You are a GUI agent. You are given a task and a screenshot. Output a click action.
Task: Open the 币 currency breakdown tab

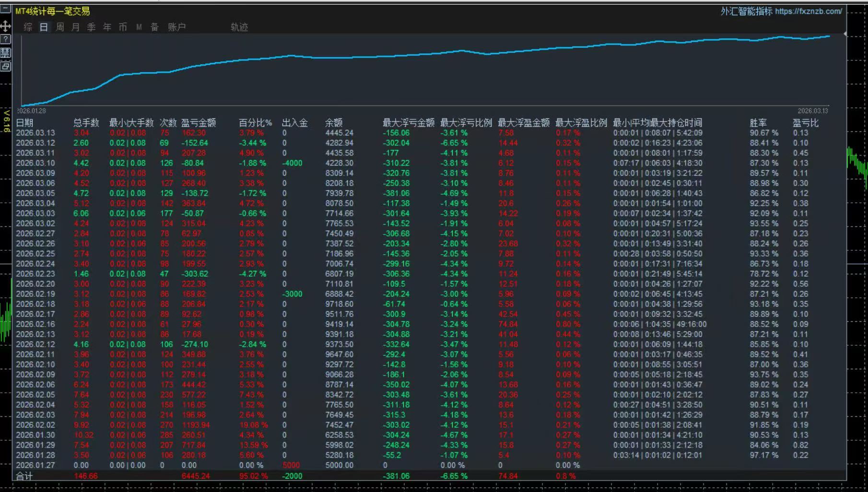123,27
